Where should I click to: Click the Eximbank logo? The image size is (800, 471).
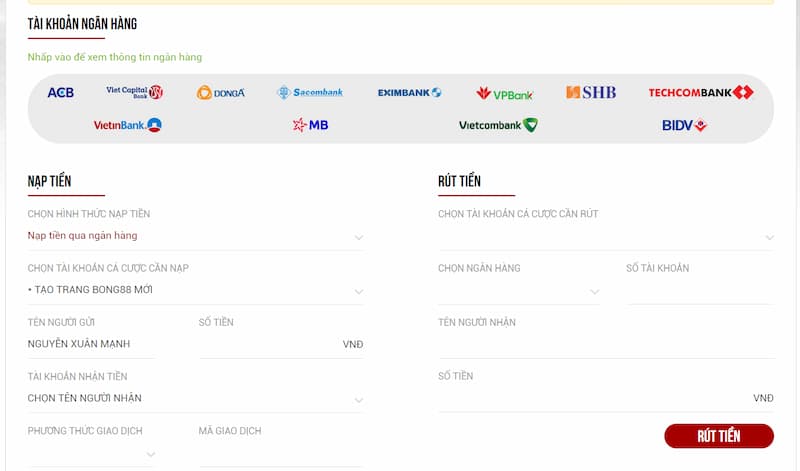pyautogui.click(x=409, y=93)
